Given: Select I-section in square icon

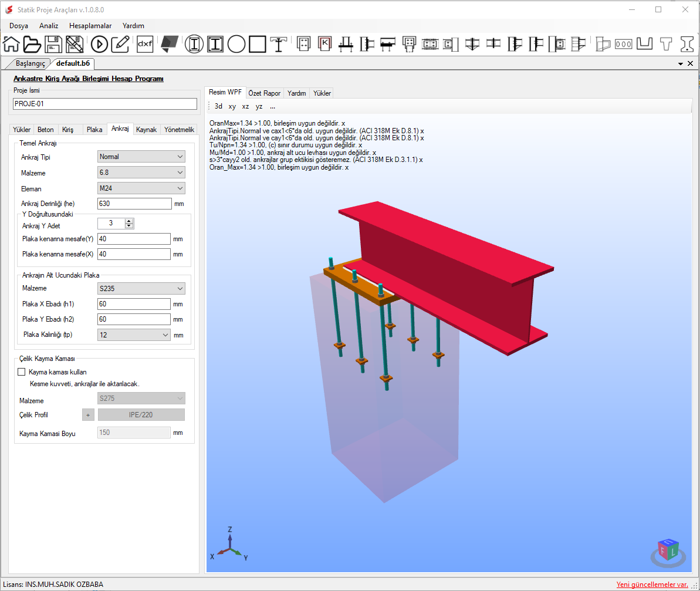Looking at the screenshot, I should (x=215, y=44).
